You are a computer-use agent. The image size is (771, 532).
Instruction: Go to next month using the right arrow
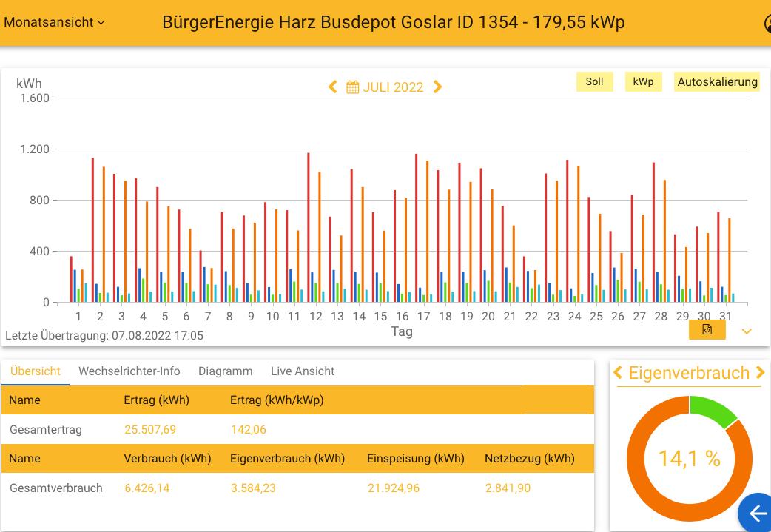[437, 87]
